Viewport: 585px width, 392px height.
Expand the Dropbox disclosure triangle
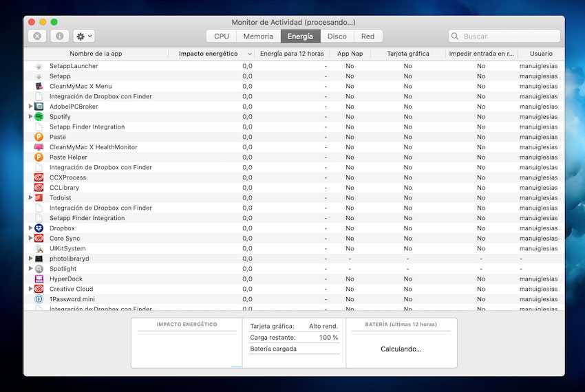[x=30, y=228]
